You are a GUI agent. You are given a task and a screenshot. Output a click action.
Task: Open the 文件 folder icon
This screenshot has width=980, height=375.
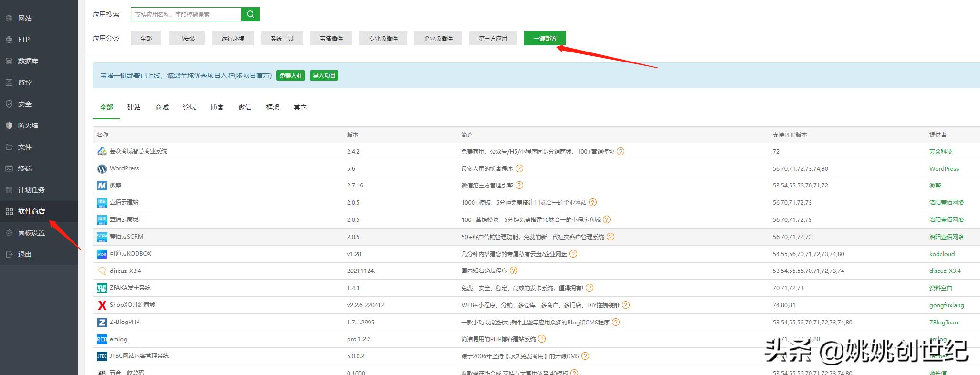click(9, 147)
